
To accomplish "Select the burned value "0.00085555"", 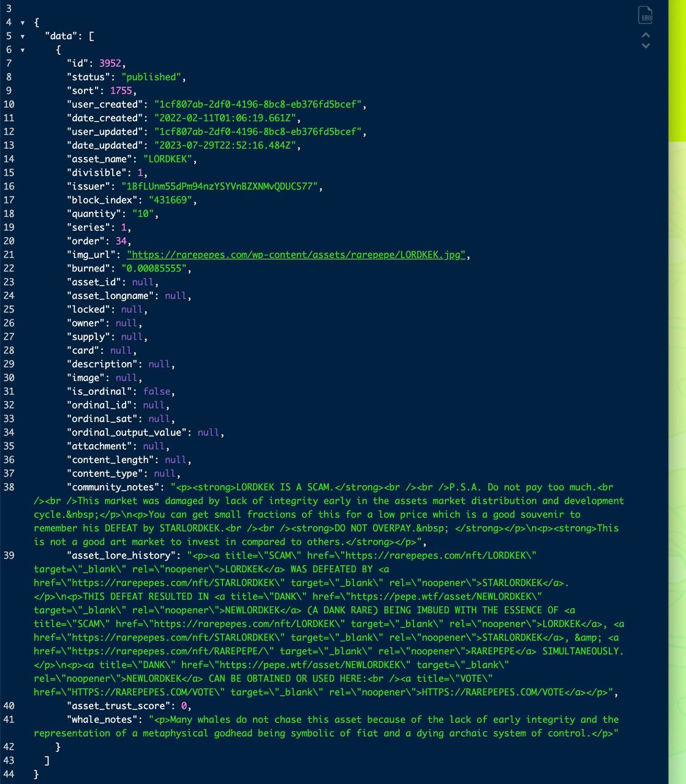I will [154, 268].
